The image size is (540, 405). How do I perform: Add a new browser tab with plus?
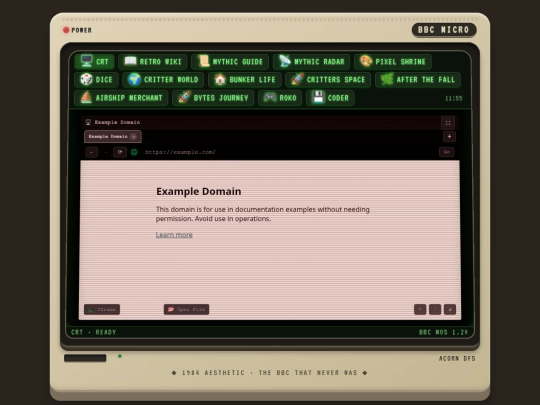(449, 136)
